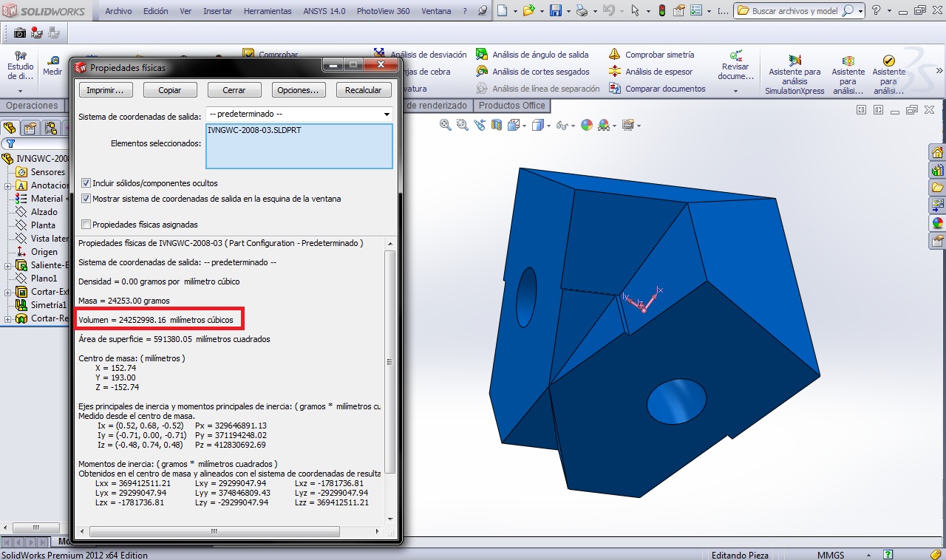Screen dimensions: 946x560
Task: Switch to the Productos Office tab
Action: click(511, 106)
